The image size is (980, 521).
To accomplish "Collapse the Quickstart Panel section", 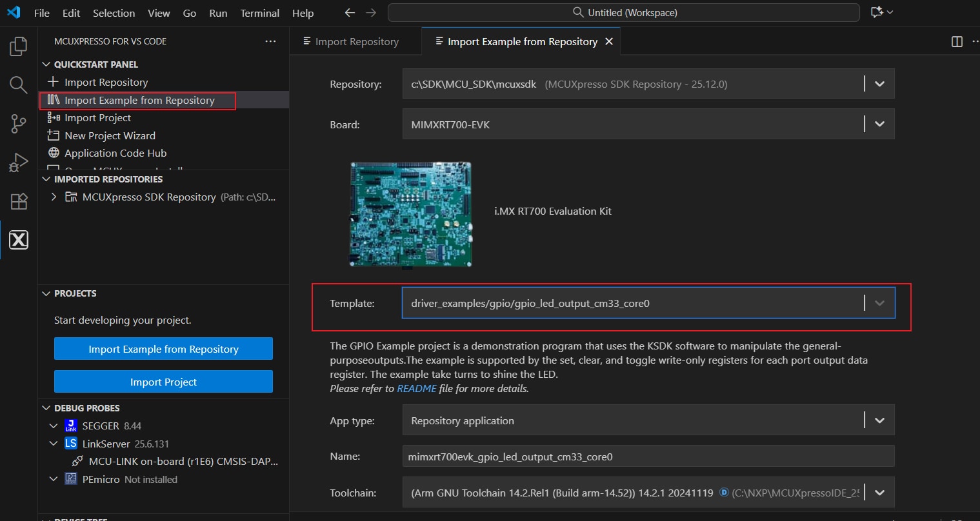I will point(46,64).
